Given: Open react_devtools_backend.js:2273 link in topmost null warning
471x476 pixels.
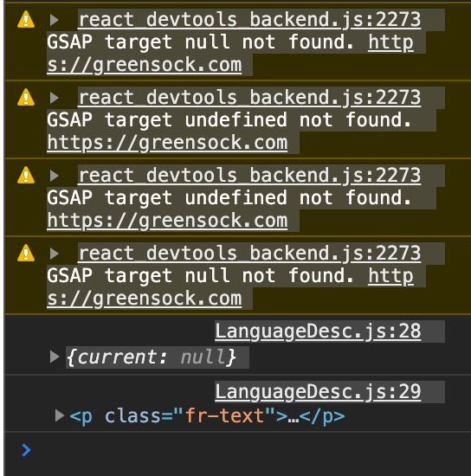Looking at the screenshot, I should point(249,20).
